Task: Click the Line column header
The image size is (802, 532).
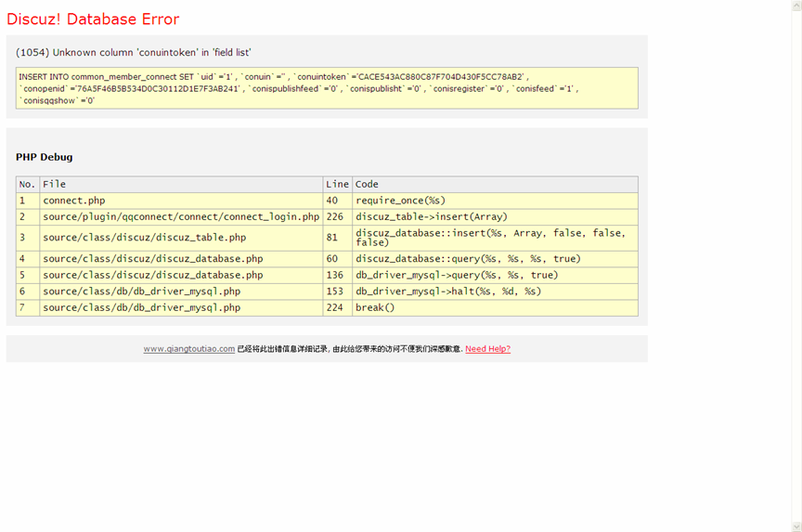Action: coord(337,184)
